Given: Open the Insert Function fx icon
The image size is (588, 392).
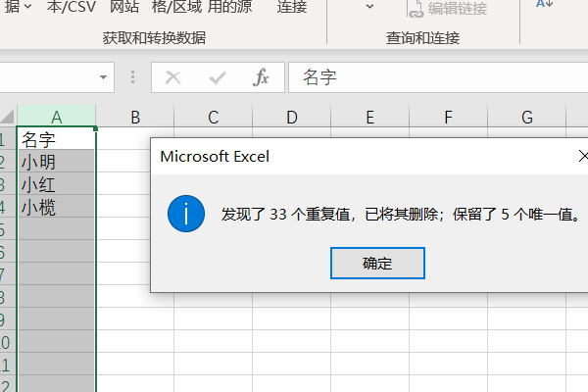Looking at the screenshot, I should (x=261, y=77).
